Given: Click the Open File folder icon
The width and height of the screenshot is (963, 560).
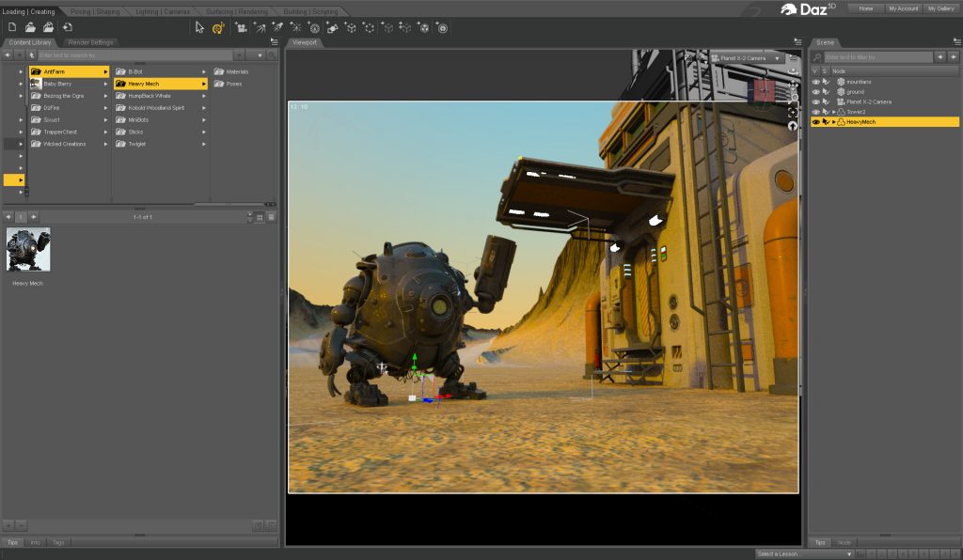Looking at the screenshot, I should [x=30, y=27].
